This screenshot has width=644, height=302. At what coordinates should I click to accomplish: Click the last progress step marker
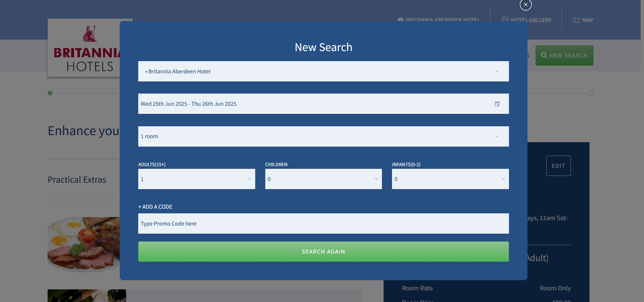pos(591,93)
